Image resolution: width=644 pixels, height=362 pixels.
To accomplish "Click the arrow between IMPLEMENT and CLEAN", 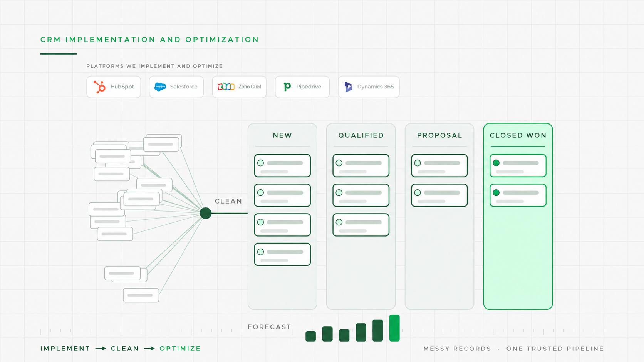I will point(101,349).
